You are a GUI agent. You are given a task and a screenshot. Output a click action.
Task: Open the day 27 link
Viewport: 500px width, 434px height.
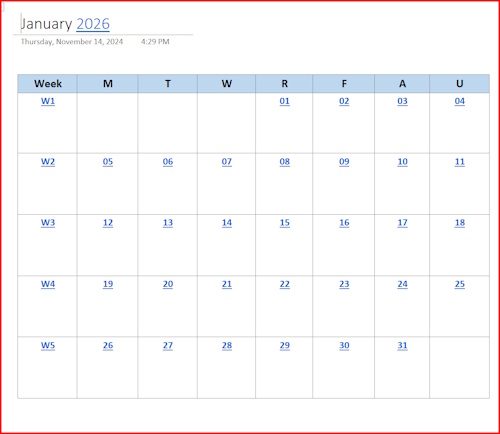click(168, 345)
